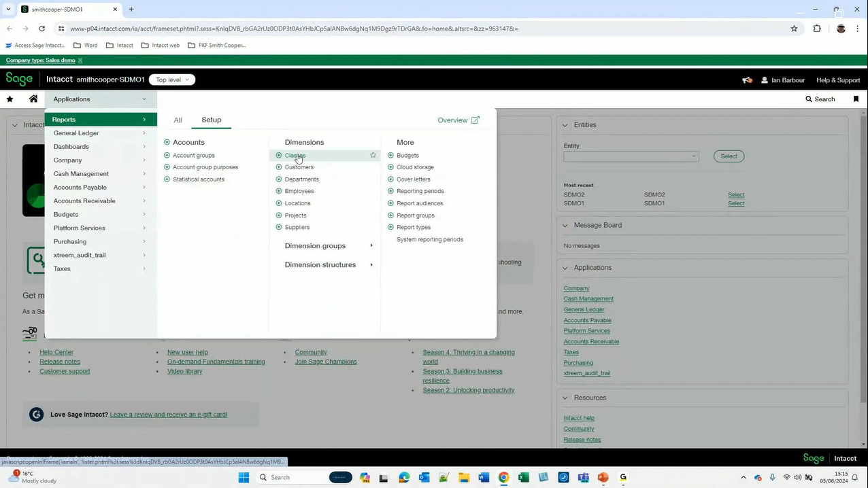Click plus icon next to Reporting periods
Viewport: 868px width, 488px height.
(390, 191)
